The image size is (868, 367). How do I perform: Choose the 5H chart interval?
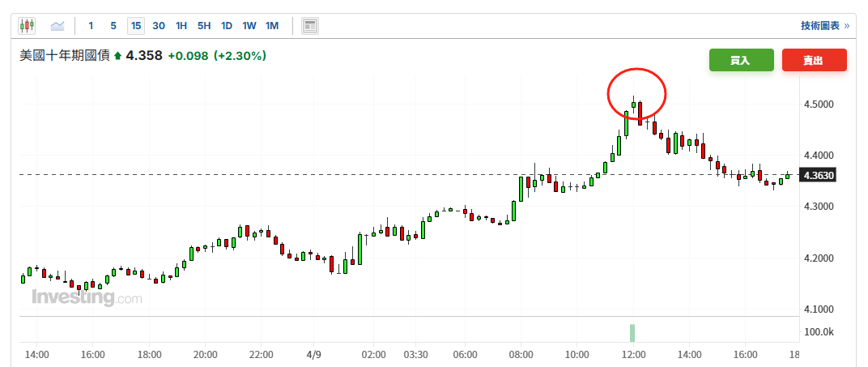click(204, 26)
